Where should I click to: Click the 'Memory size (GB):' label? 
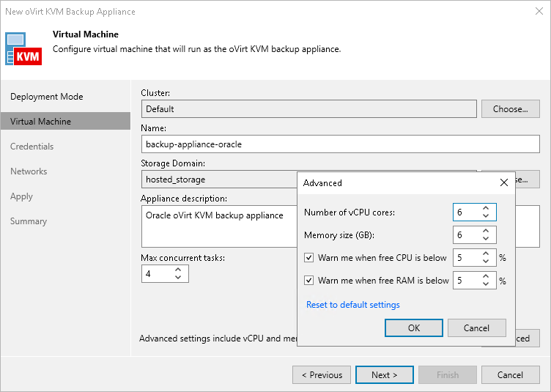[x=339, y=235]
